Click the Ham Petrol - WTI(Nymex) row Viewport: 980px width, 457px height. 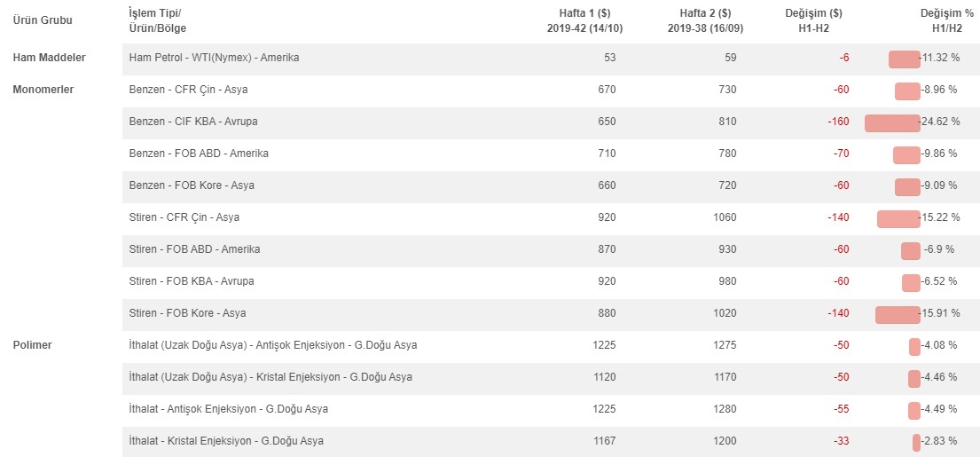click(x=551, y=58)
